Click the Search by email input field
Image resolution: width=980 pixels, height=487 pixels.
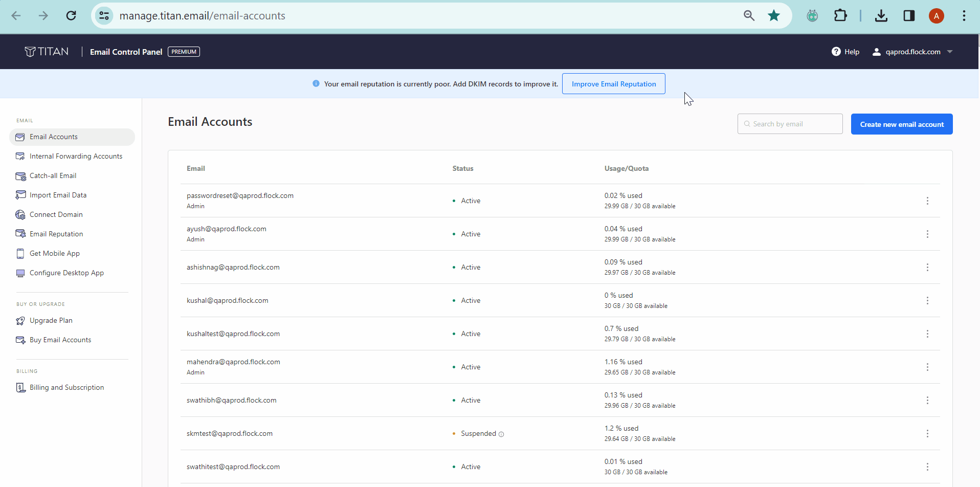point(790,123)
